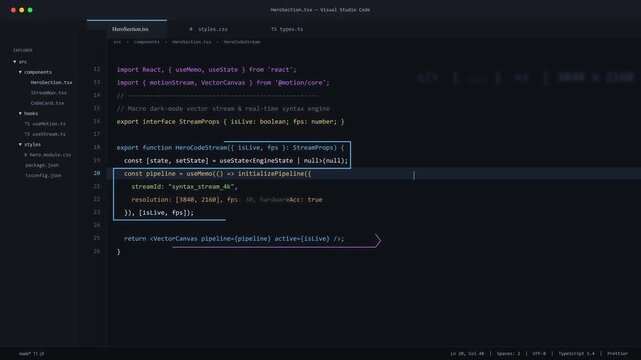641x360 pixels.
Task: Click the EXPLORER panel header
Action: coord(22,50)
